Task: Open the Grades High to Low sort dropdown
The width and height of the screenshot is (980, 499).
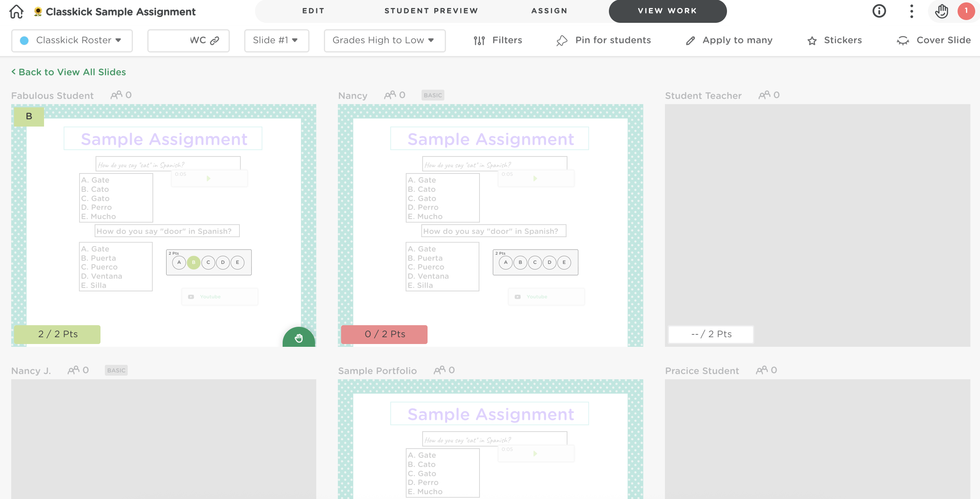Action: pos(385,40)
